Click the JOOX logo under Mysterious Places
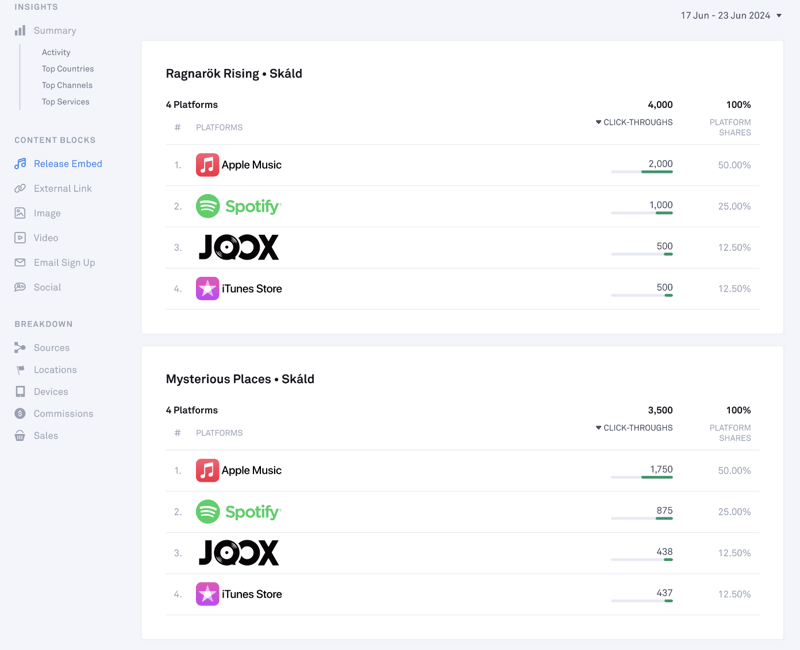 tap(239, 553)
